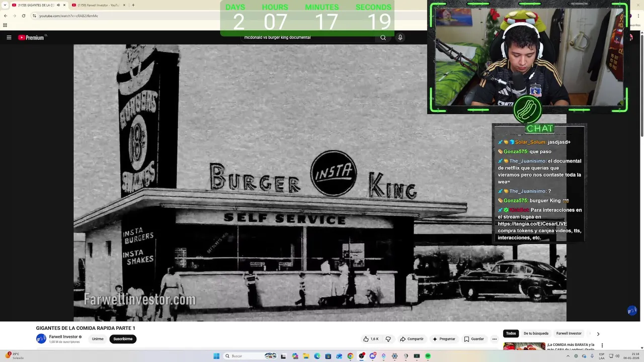Save the video with Guardar button
This screenshot has height=362, width=644.
tap(474, 339)
